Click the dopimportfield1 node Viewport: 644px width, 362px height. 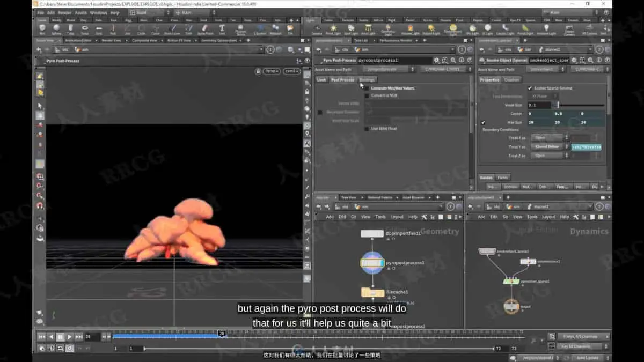(372, 233)
